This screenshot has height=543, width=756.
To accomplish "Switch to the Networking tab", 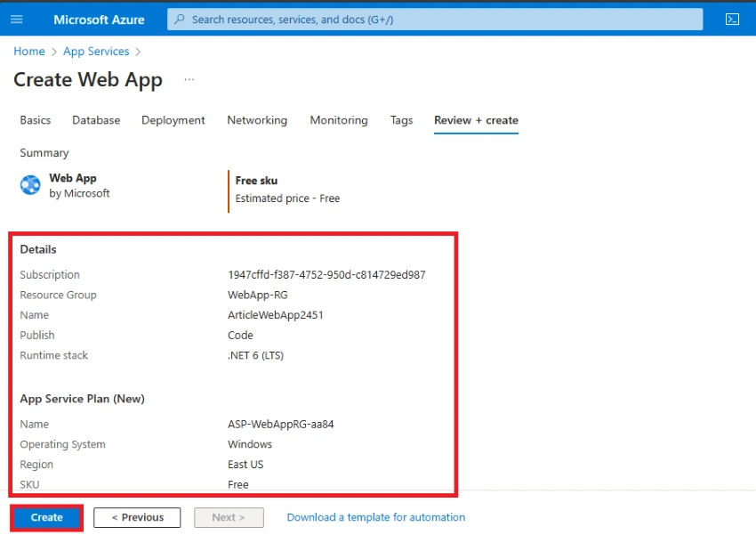I will coord(257,120).
